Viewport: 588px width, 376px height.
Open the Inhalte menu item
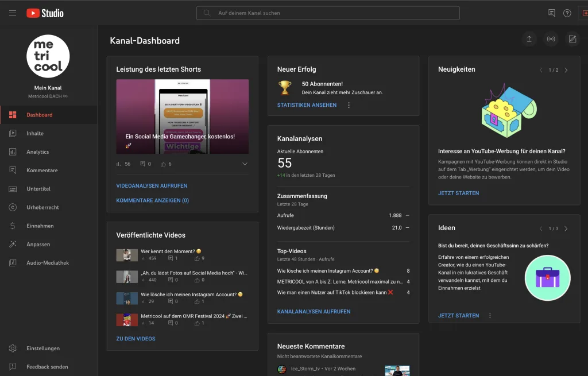coord(49,133)
